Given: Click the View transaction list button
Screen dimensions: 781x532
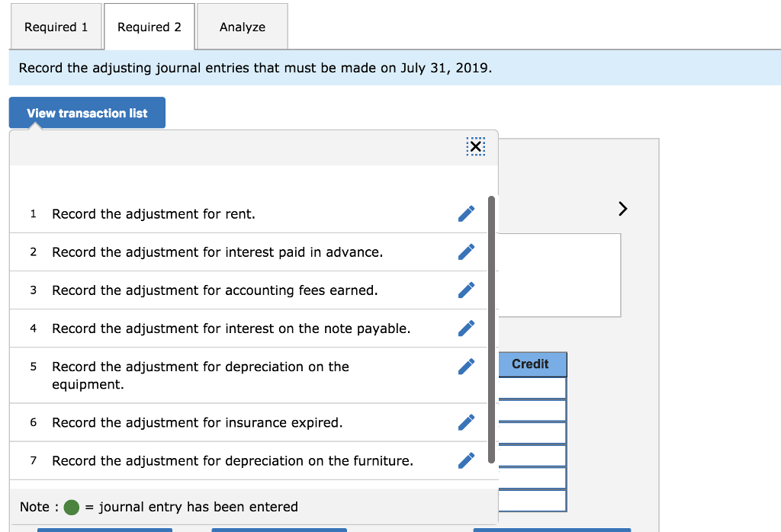Looking at the screenshot, I should [x=87, y=113].
